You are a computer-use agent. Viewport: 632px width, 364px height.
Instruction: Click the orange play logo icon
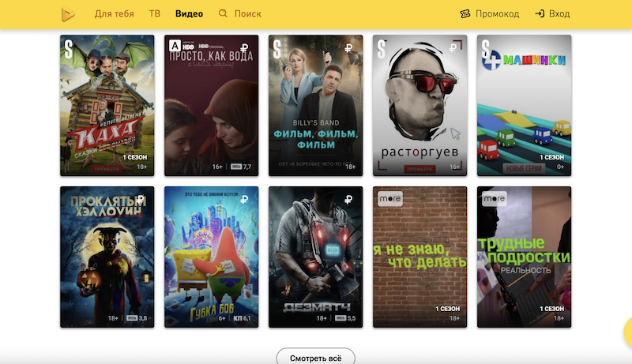click(x=68, y=14)
